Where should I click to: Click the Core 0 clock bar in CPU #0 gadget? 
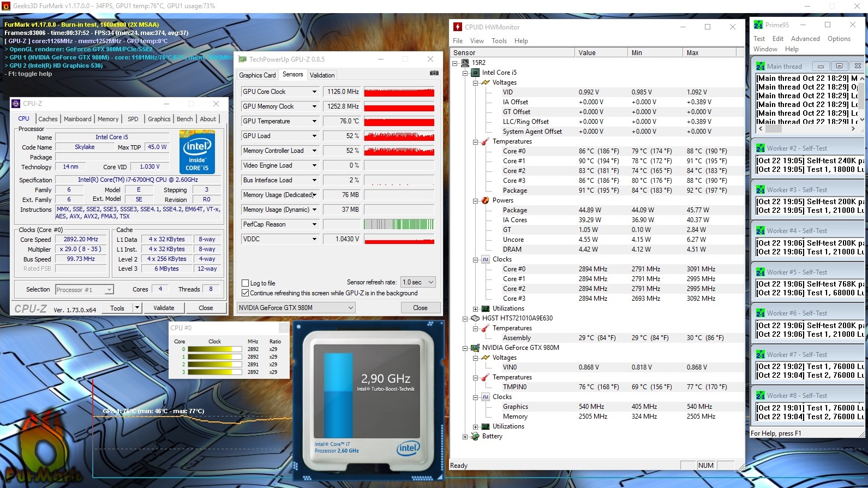click(215, 349)
